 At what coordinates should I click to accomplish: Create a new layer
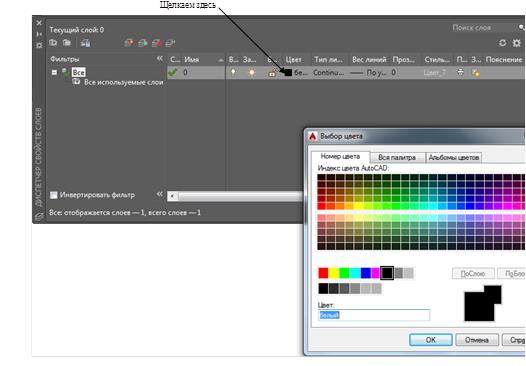pos(128,43)
